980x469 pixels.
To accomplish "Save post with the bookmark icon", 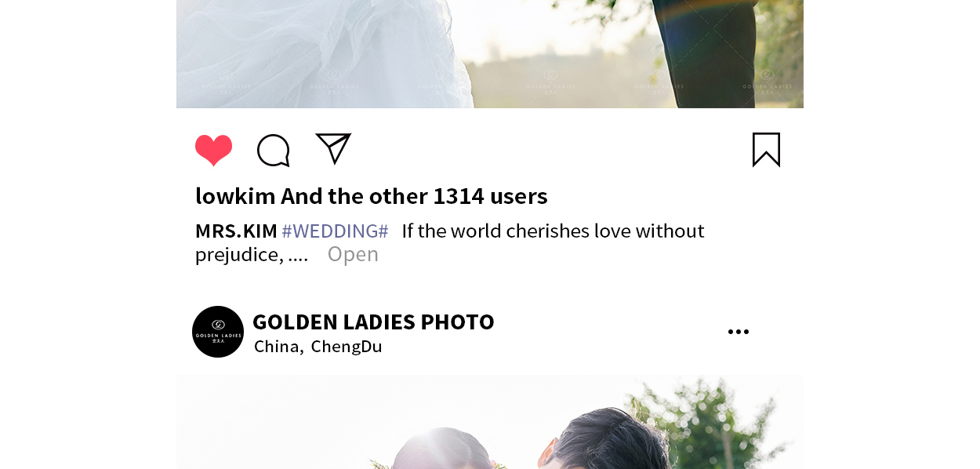I will pos(766,149).
